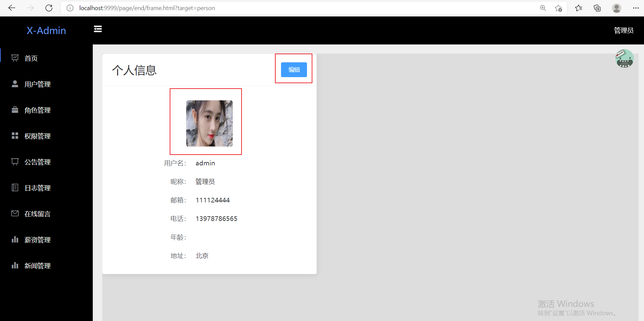
Task: Click the 在线留言 envelope icon
Action: click(x=15, y=214)
